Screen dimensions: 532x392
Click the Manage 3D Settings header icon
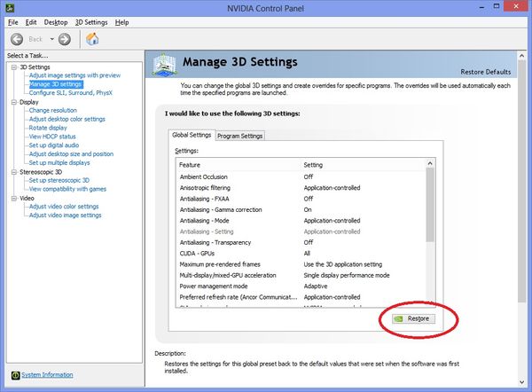pos(164,64)
